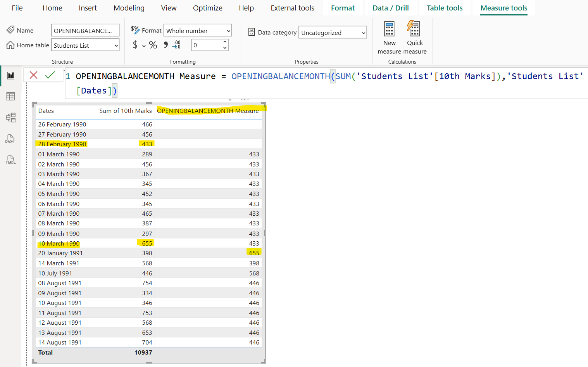Open the Quick measure dialog
This screenshot has width=588, height=367.
pyautogui.click(x=414, y=35)
